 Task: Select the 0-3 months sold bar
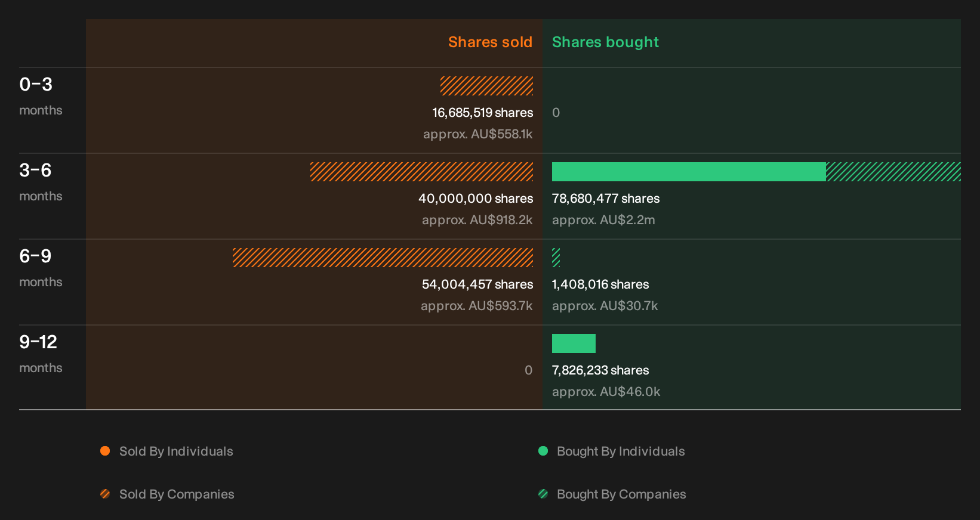pyautogui.click(x=487, y=86)
